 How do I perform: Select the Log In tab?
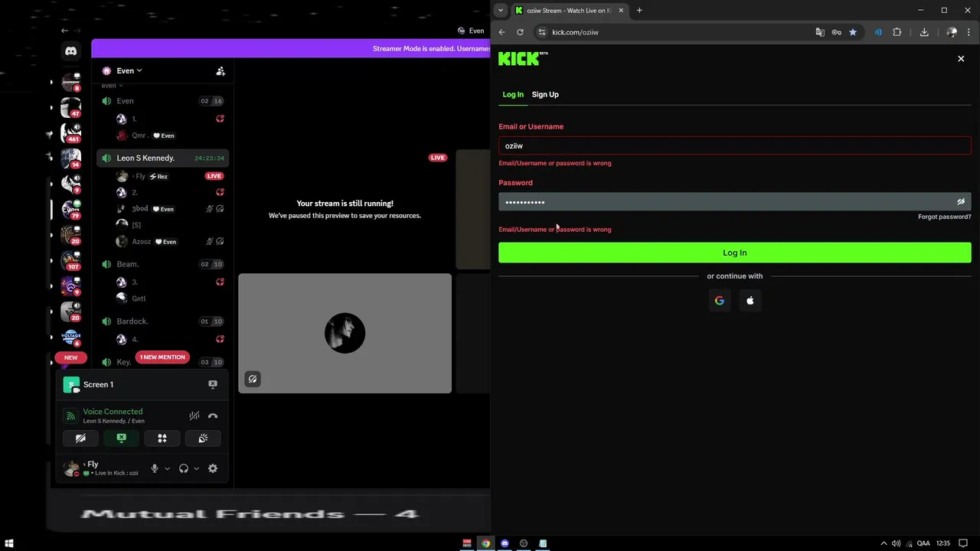tap(513, 94)
